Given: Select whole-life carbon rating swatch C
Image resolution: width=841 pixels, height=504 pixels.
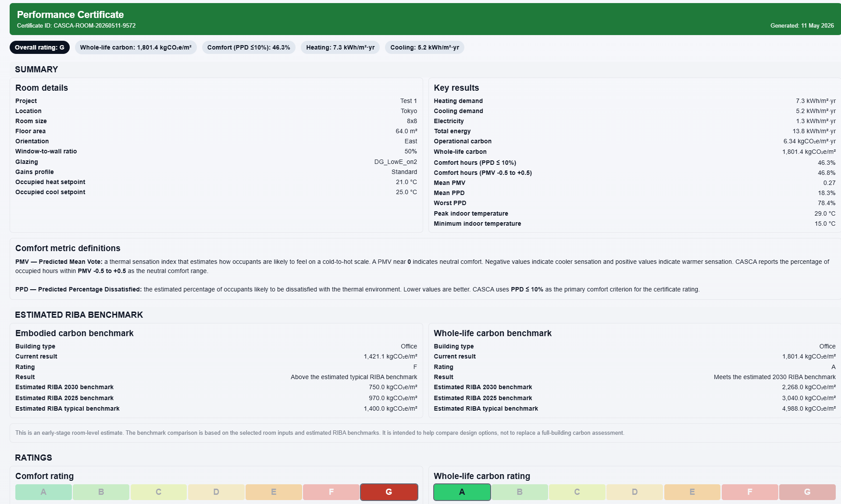Looking at the screenshot, I should pos(577,492).
